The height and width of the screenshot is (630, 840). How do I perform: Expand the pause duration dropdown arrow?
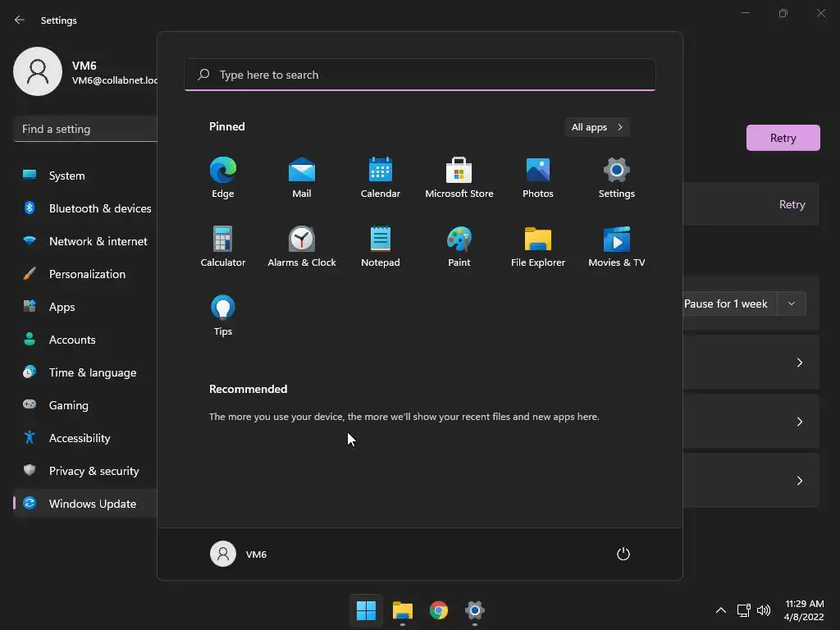tap(792, 304)
